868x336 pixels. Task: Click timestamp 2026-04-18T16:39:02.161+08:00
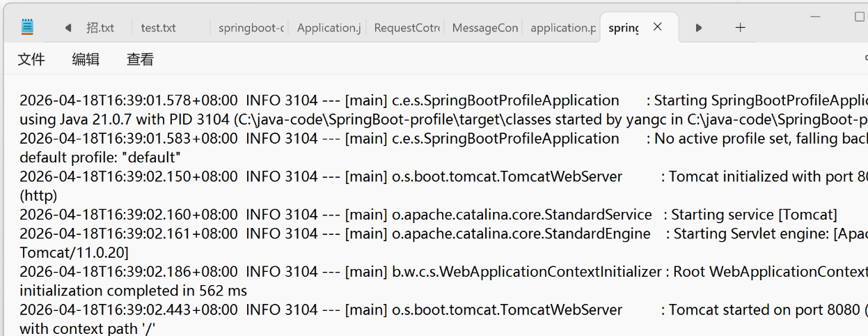[129, 234]
